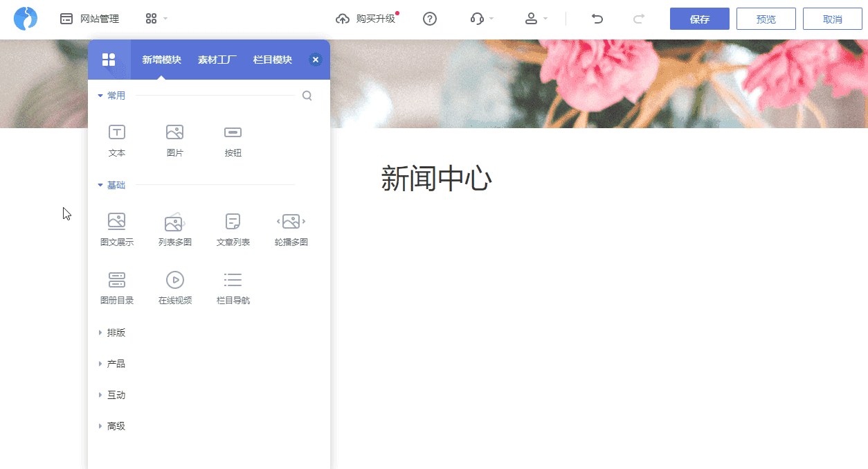Undo the last action
The height and width of the screenshot is (469, 868).
(597, 19)
